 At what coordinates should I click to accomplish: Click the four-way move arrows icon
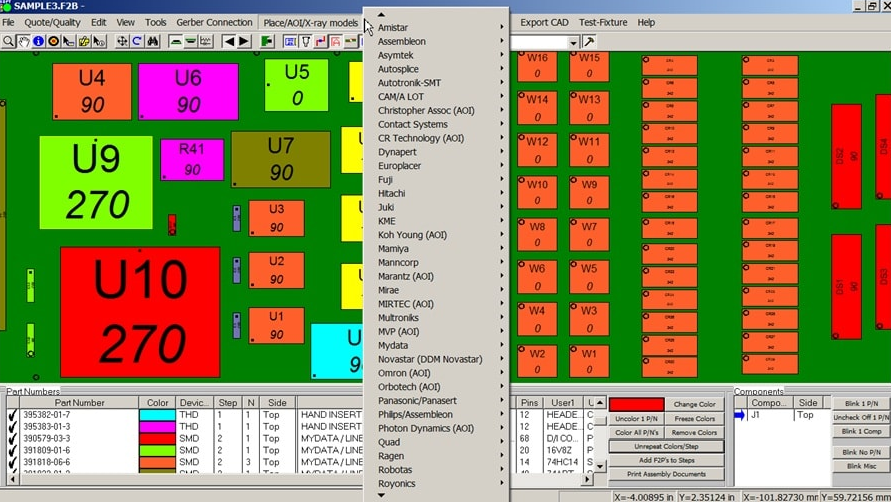click(122, 42)
